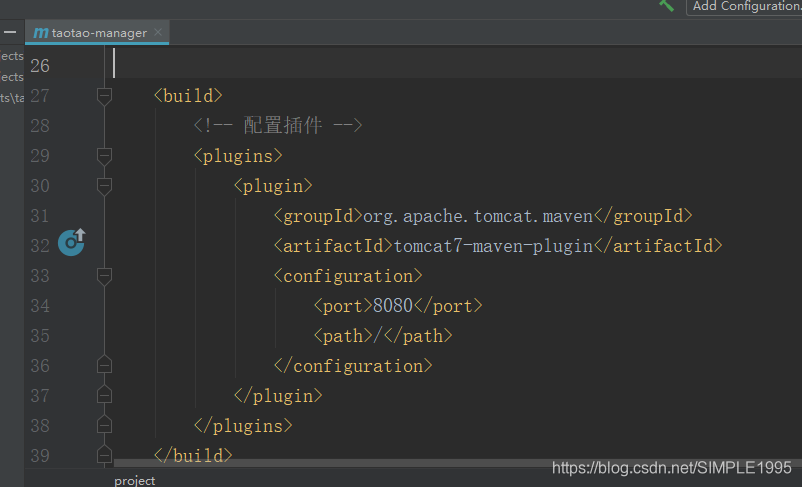
Task: Collapse the build tag fold on line 27
Action: pos(104,96)
